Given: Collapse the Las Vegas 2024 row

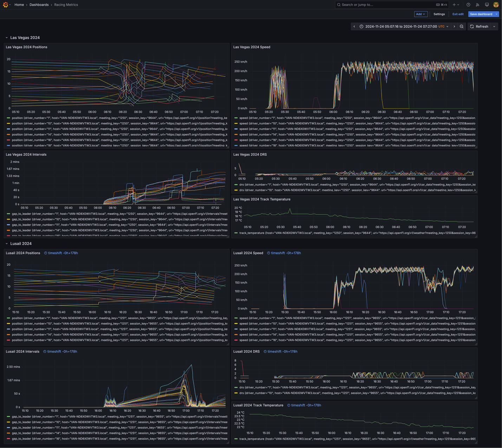Looking at the screenshot, I should tap(7, 38).
